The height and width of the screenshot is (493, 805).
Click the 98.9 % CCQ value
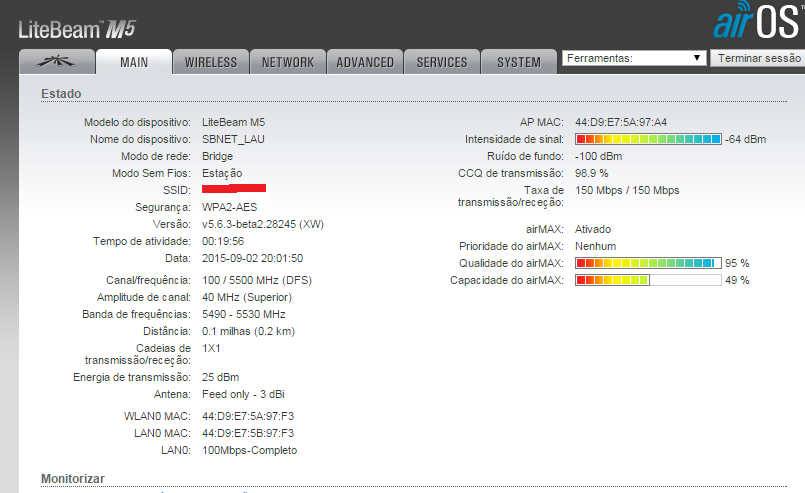tap(591, 173)
